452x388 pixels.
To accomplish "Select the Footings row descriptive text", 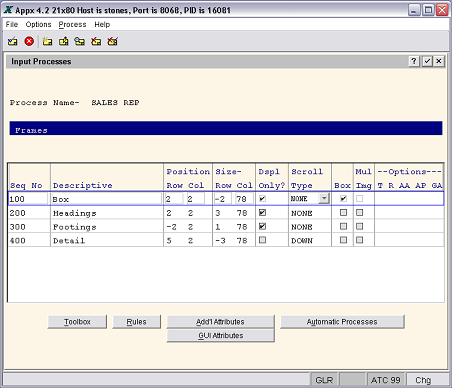I will click(x=75, y=227).
